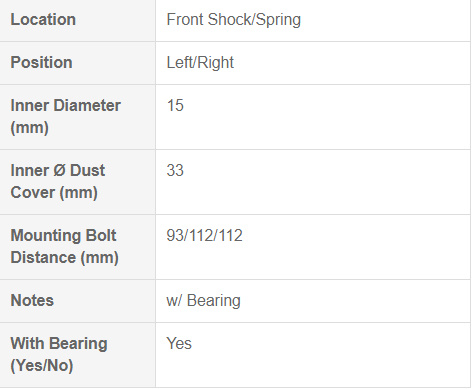The width and height of the screenshot is (473, 389).
Task: Click the word Mounting in label
Action: (x=46, y=236)
